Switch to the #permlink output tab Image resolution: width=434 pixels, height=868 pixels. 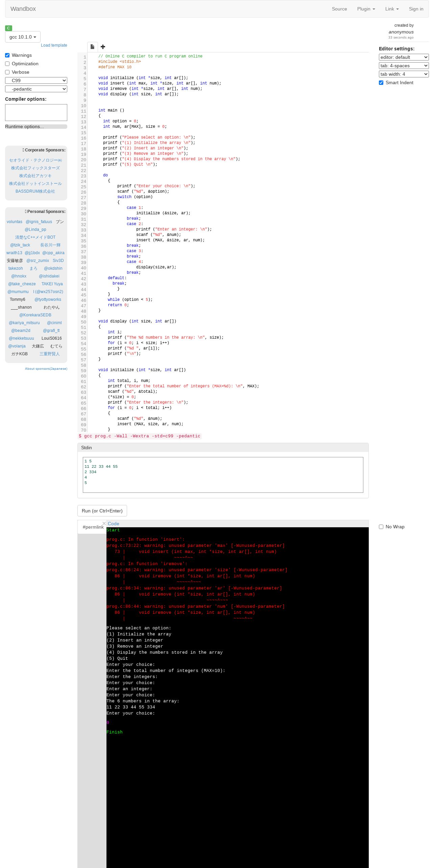(x=93, y=527)
